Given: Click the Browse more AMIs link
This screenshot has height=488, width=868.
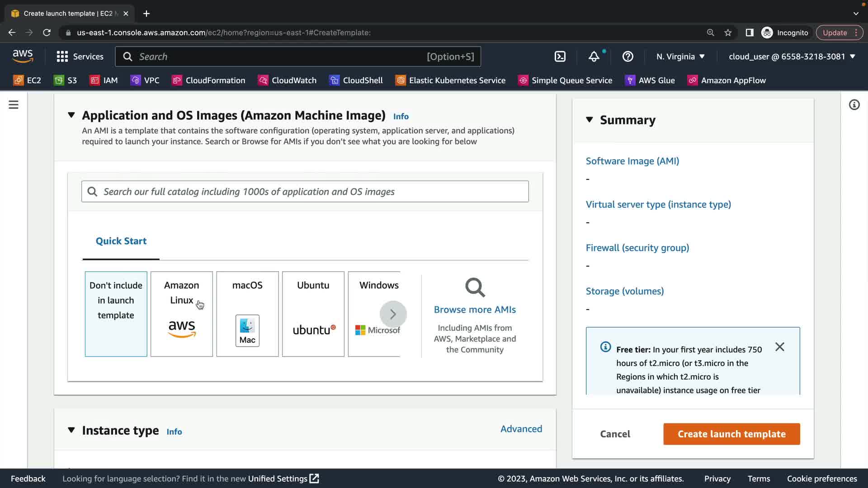Looking at the screenshot, I should [x=475, y=310].
